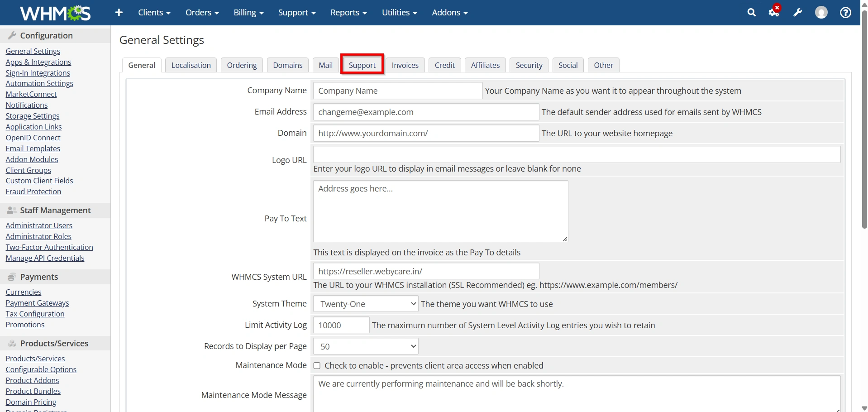Expand the Addons menu
This screenshot has width=868, height=412.
click(x=449, y=13)
